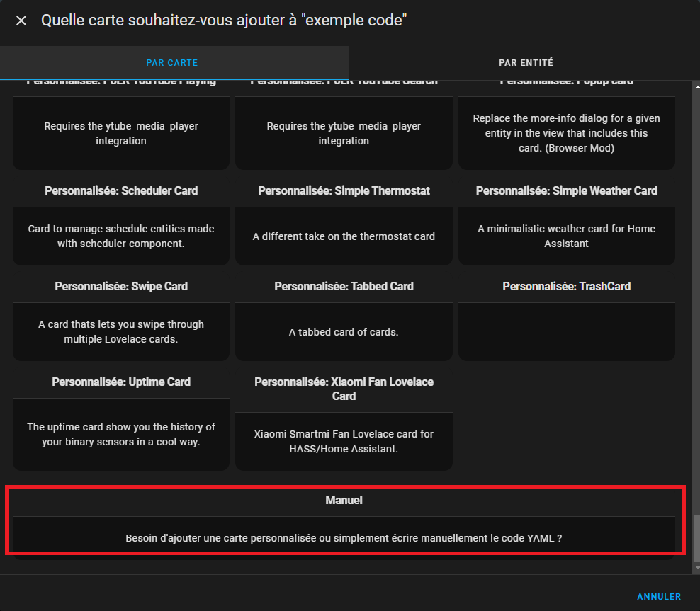Pick the Popup card for Browser Mod

click(566, 133)
